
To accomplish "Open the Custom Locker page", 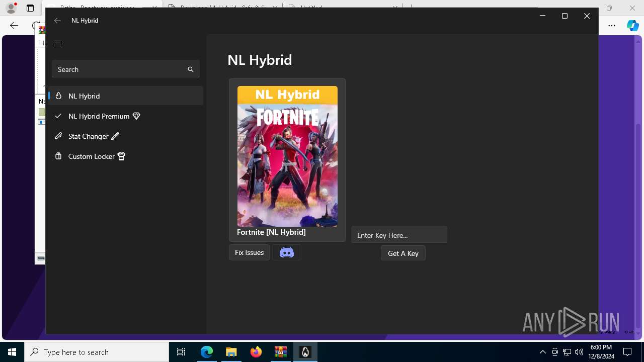I will pos(126,156).
